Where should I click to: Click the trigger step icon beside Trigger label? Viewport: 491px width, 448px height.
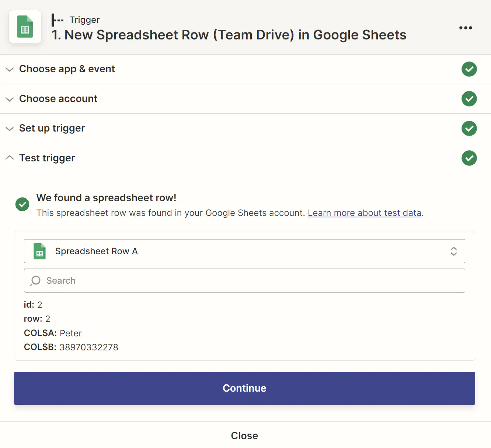click(58, 20)
